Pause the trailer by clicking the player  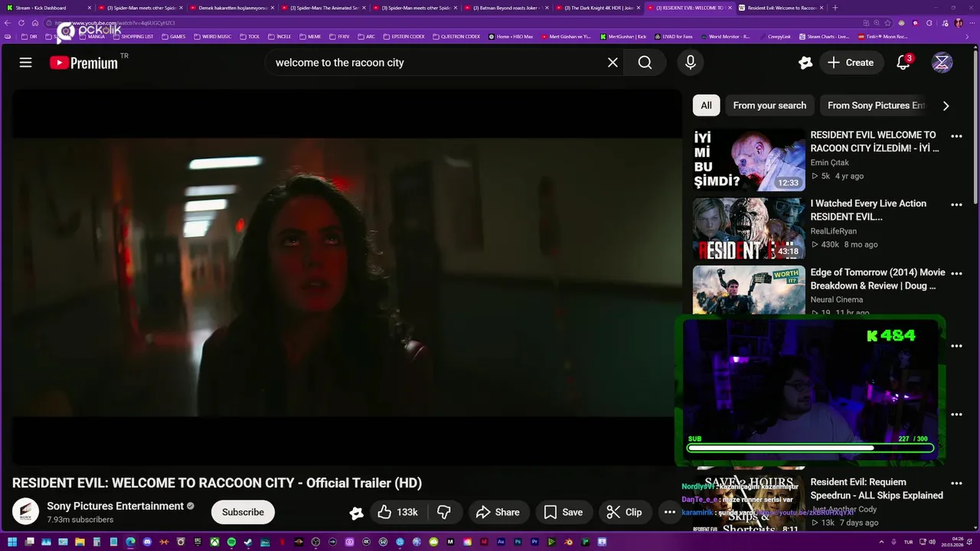(x=346, y=277)
